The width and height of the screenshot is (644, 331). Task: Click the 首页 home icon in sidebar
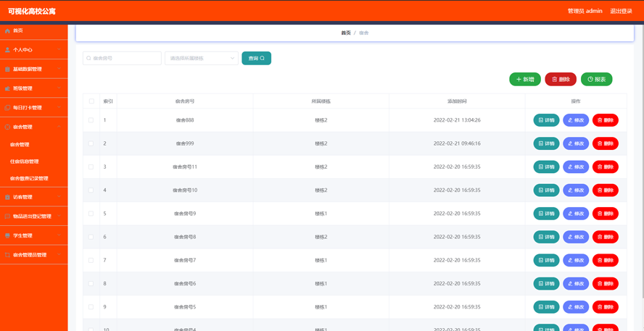(x=8, y=31)
